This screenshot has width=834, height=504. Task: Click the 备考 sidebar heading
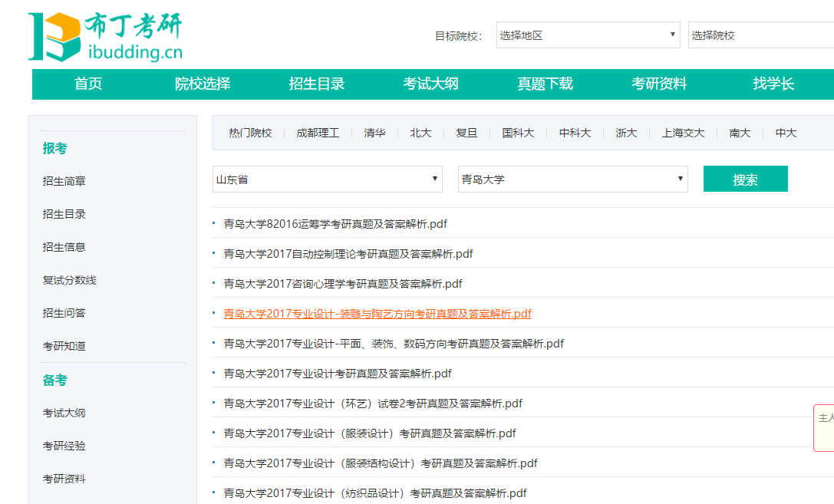pos(54,380)
